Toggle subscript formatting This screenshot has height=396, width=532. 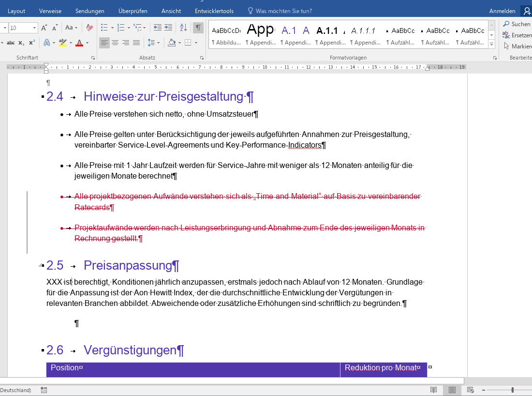pos(21,43)
